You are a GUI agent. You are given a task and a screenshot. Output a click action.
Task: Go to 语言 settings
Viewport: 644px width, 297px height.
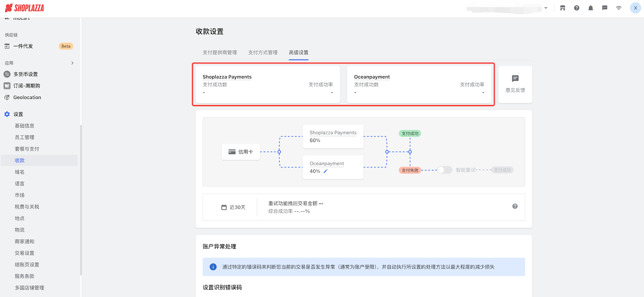pyautogui.click(x=20, y=184)
